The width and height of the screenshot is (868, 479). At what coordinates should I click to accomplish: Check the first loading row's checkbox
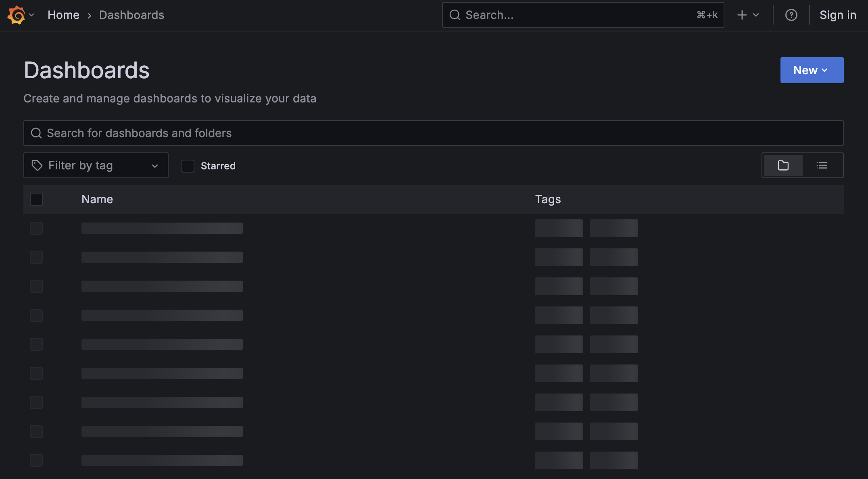pos(36,228)
